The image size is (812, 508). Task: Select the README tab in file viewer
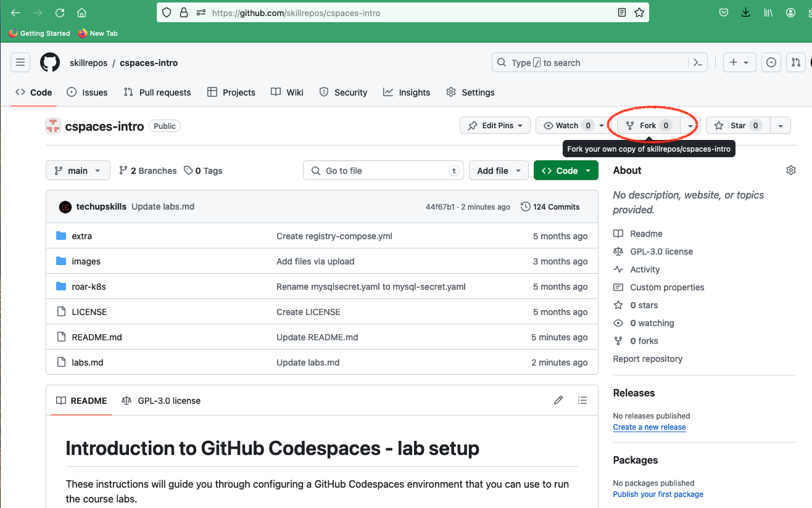[x=81, y=401]
